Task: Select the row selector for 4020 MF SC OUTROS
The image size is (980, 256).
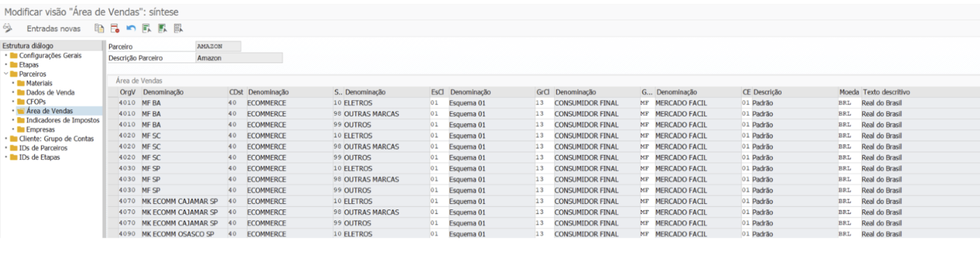Action: (112, 157)
